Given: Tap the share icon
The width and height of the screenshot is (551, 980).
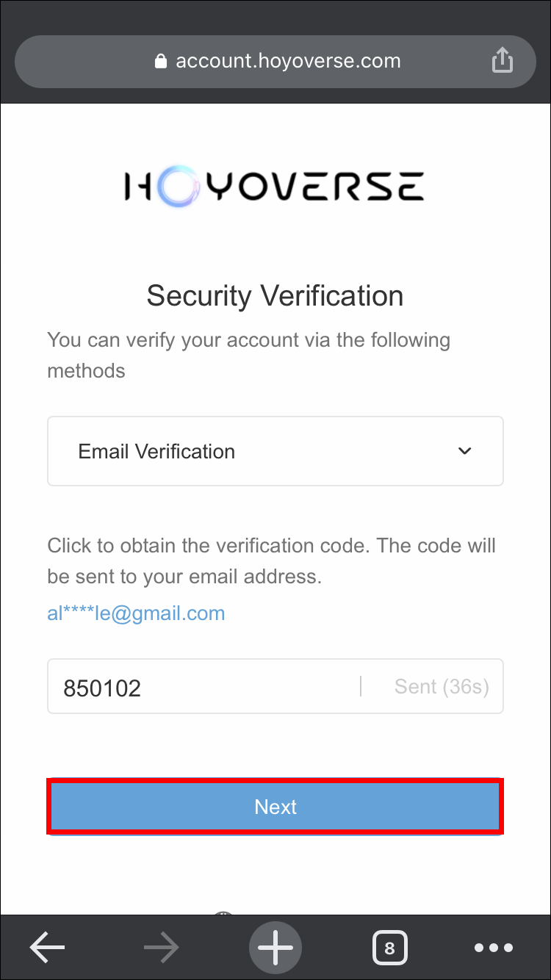Looking at the screenshot, I should point(502,60).
